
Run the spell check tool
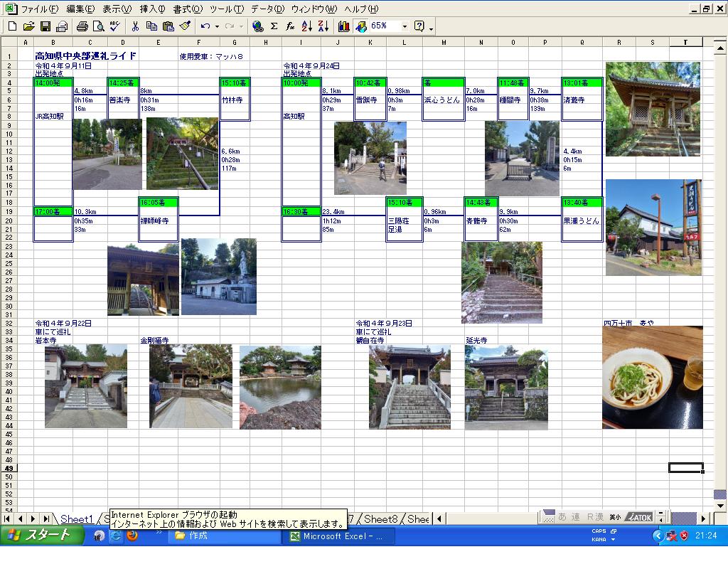click(114, 26)
